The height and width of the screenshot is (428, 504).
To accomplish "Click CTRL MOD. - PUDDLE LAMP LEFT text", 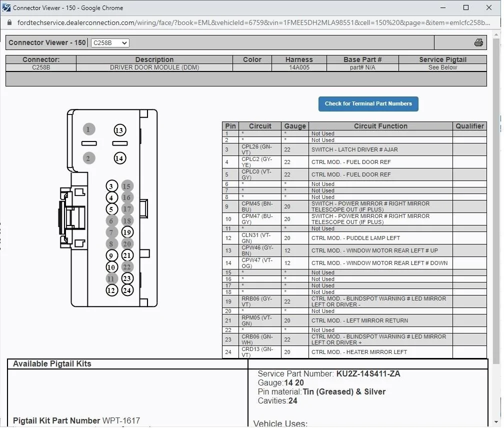I will pyautogui.click(x=355, y=238).
